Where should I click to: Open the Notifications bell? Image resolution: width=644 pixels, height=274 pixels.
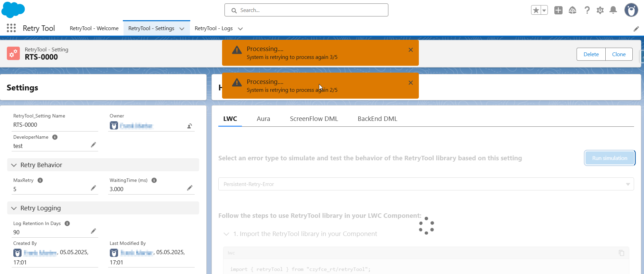(x=613, y=10)
